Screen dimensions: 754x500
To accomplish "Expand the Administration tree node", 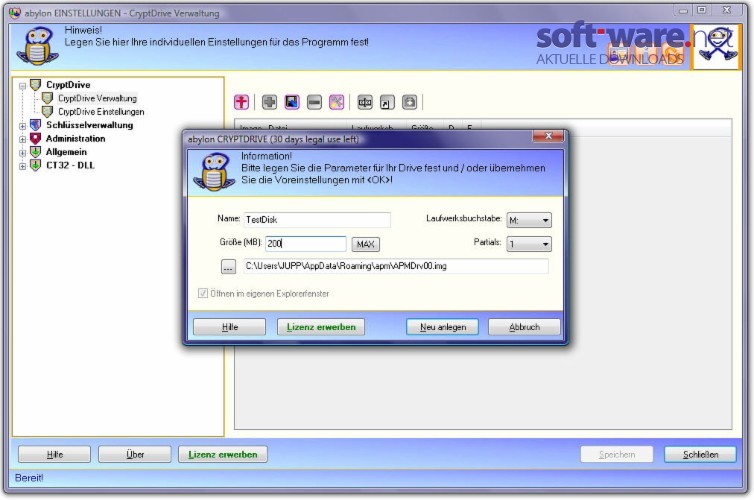I will click(22, 139).
